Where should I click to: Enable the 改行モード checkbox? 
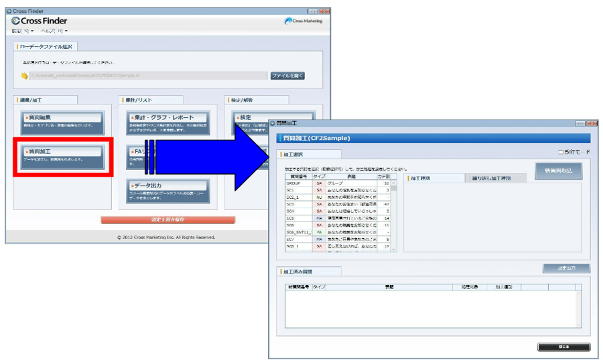[562, 152]
